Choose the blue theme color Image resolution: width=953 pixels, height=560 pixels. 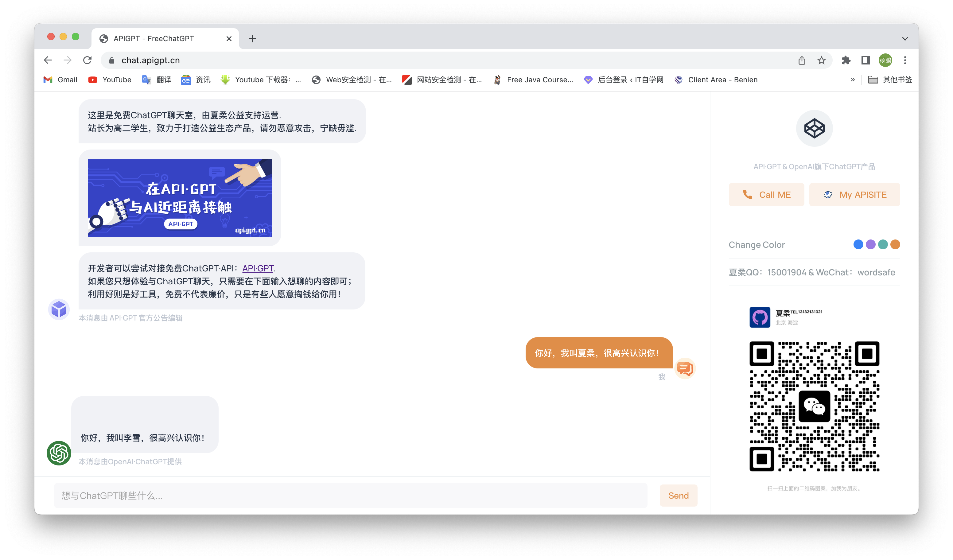tap(858, 245)
